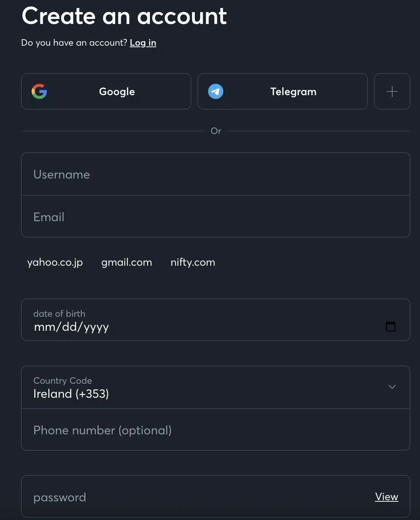Click into the password field
This screenshot has width=420, height=520.
coord(216,496)
